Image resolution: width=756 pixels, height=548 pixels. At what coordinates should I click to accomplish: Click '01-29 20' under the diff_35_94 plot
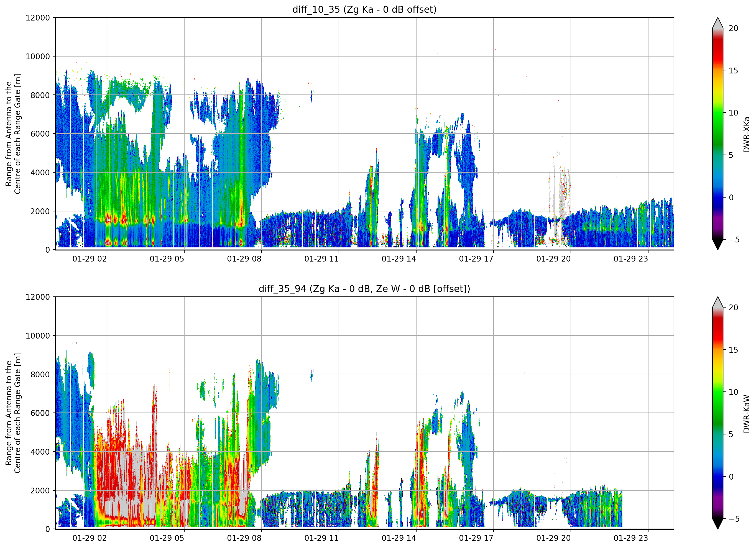(x=554, y=538)
